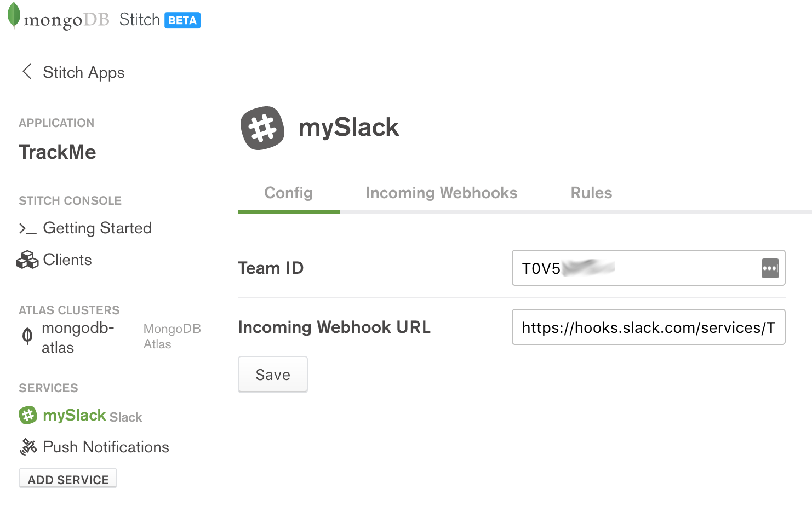Image resolution: width=812 pixels, height=506 pixels.
Task: Select the Push Notifications satellite icon
Action: point(28,447)
